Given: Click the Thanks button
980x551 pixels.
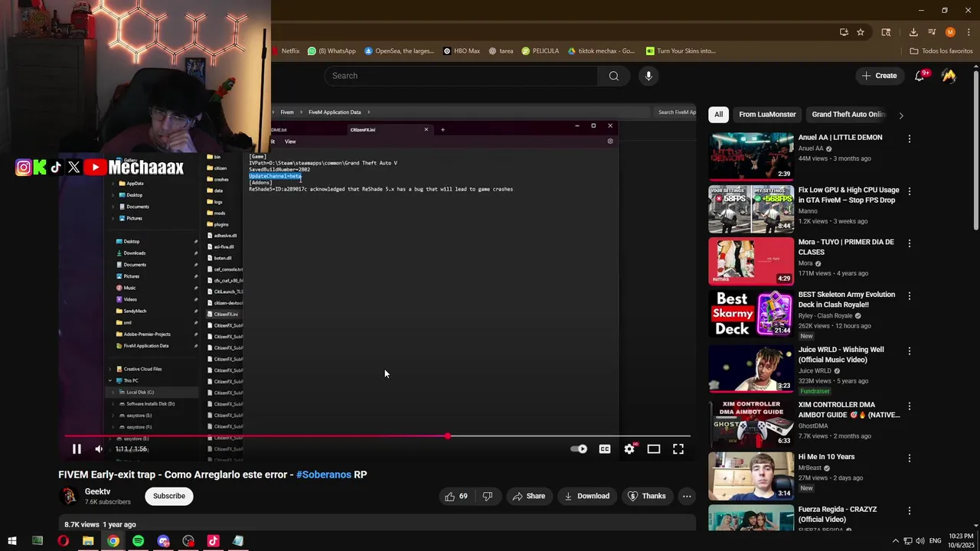Looking at the screenshot, I should click(647, 496).
